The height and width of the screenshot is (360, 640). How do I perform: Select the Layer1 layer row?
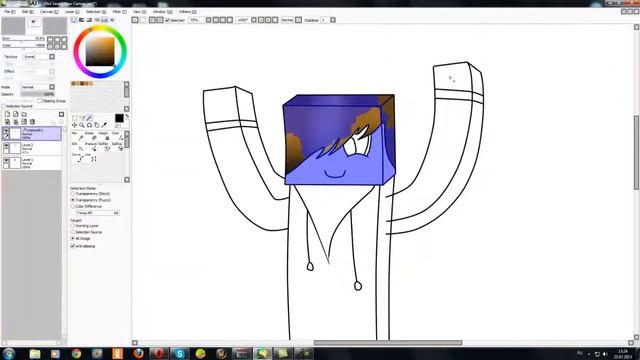[31, 163]
